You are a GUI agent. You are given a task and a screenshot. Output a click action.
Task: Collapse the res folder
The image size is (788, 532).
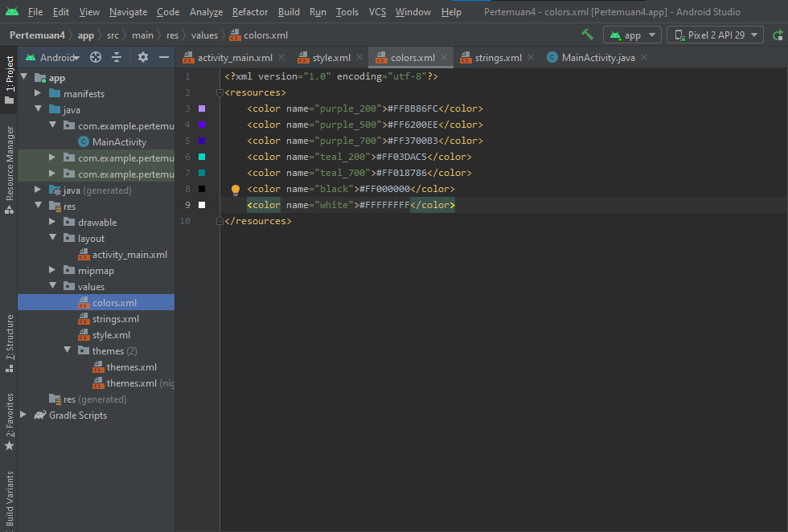(38, 206)
